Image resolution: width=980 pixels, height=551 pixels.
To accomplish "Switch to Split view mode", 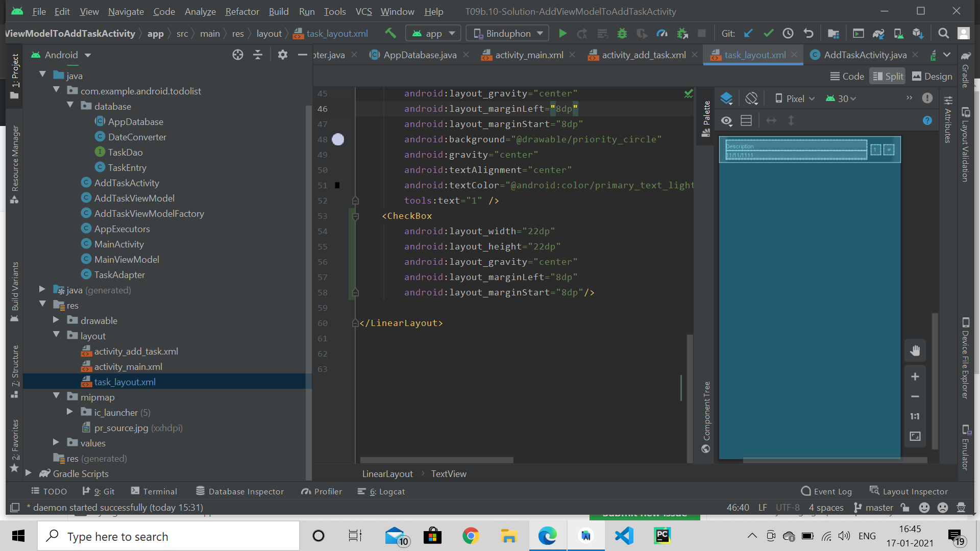I will pyautogui.click(x=887, y=76).
